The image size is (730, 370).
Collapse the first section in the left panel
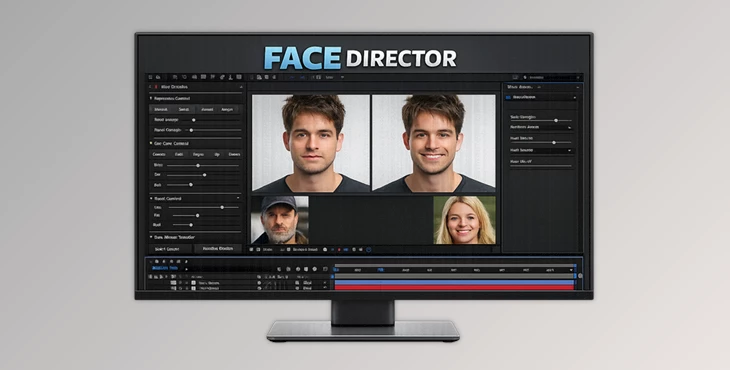(151, 98)
